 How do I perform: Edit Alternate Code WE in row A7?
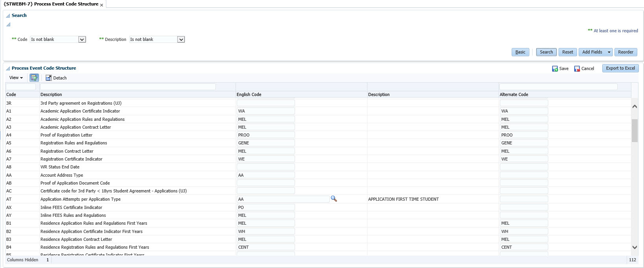click(x=524, y=159)
